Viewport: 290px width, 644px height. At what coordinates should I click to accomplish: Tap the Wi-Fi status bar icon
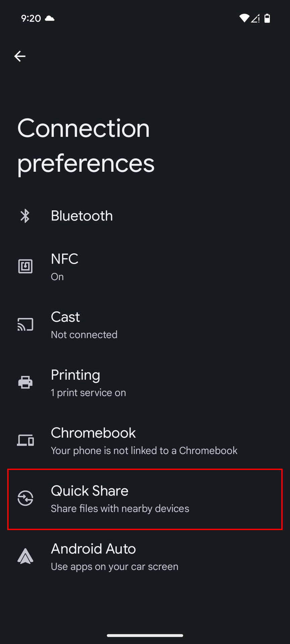pos(244,18)
